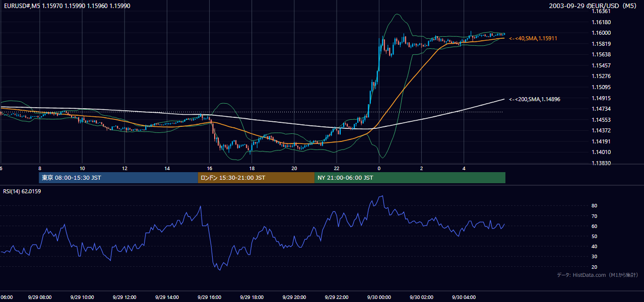Select the 東京 08:00-15:30 JST session bar
The width and height of the screenshot is (644, 302).
point(118,178)
